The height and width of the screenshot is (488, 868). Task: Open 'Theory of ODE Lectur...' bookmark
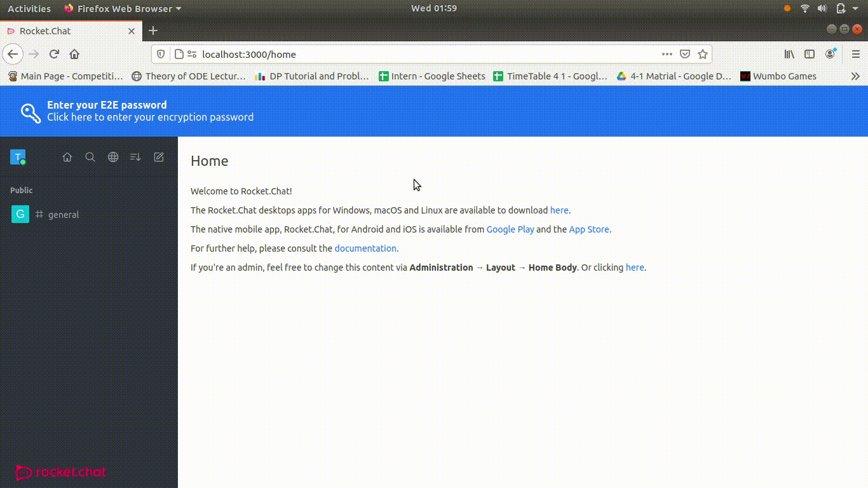tap(189, 76)
